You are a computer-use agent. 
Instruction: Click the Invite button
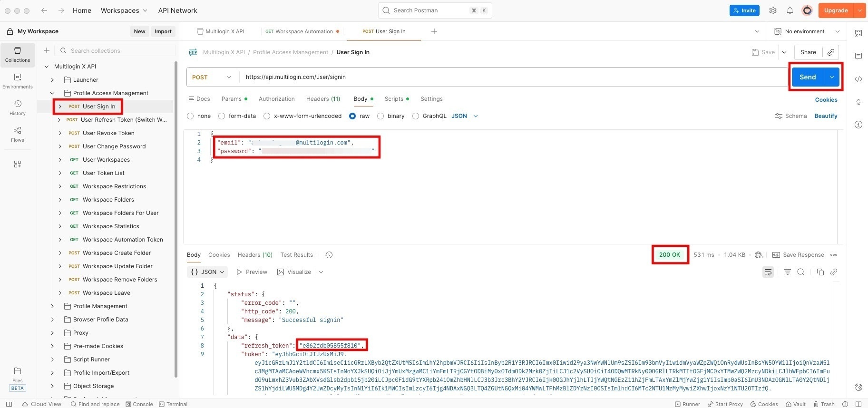(744, 10)
